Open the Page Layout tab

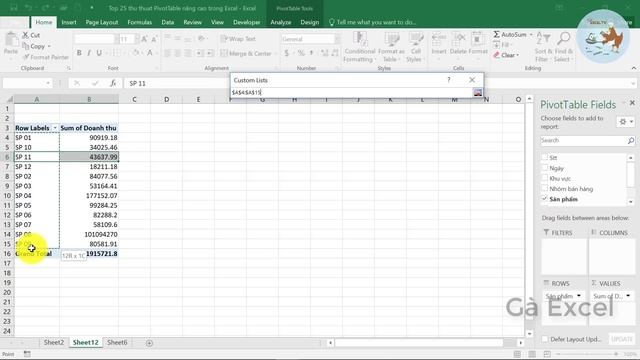[102, 22]
